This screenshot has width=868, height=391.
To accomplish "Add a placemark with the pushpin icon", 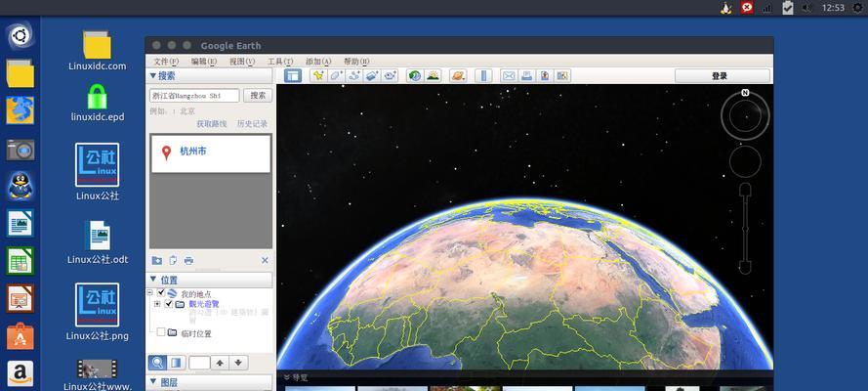I will pos(318,76).
